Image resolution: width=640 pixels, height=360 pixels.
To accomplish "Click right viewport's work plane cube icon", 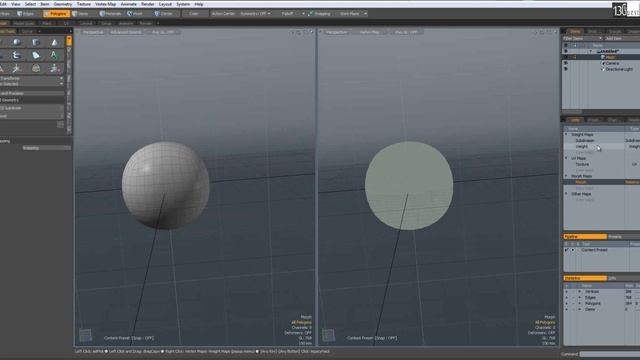I will pos(329,335).
